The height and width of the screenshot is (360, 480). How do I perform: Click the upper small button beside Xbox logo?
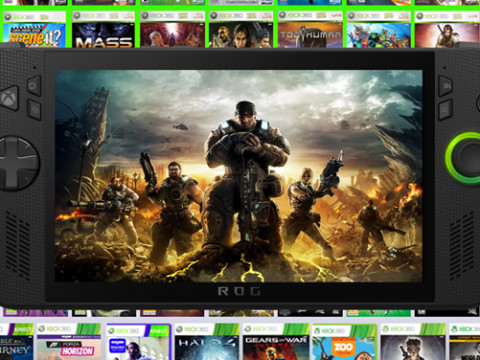click(x=34, y=86)
